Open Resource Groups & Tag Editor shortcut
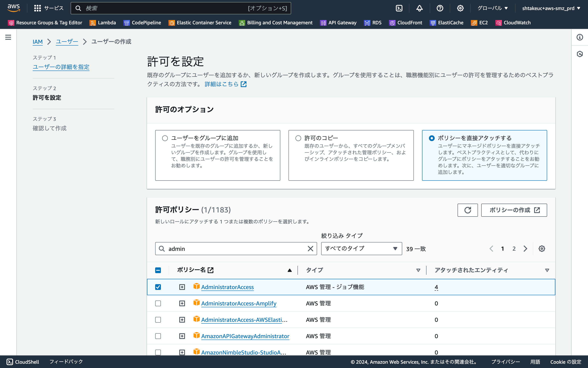Image resolution: width=588 pixels, height=368 pixels. (x=45, y=23)
